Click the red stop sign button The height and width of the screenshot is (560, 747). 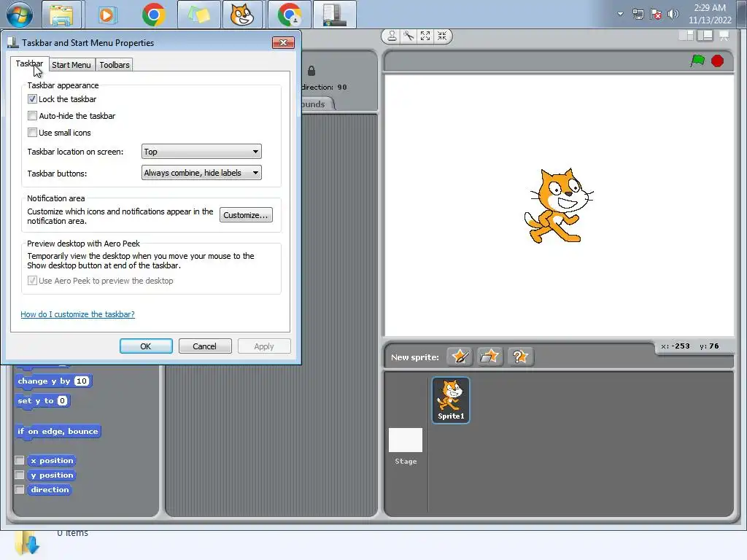coord(717,61)
